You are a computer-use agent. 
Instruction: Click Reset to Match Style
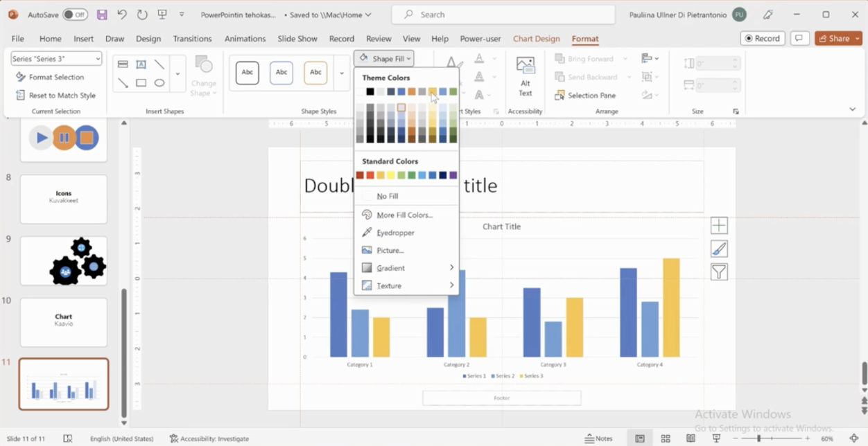[62, 96]
